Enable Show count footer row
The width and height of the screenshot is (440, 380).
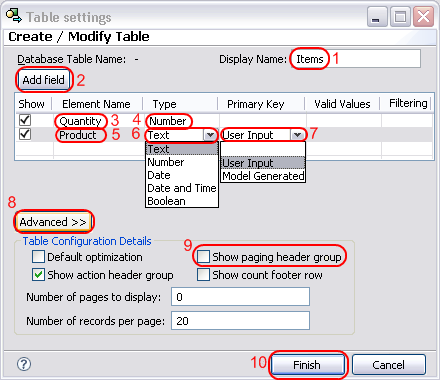pos(203,275)
